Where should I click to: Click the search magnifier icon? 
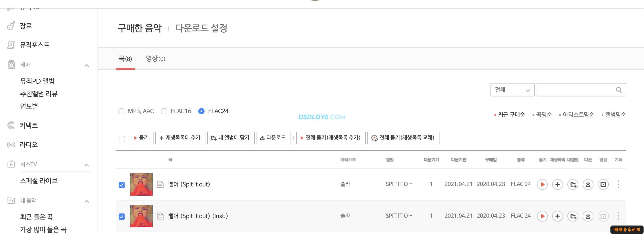coord(619,90)
